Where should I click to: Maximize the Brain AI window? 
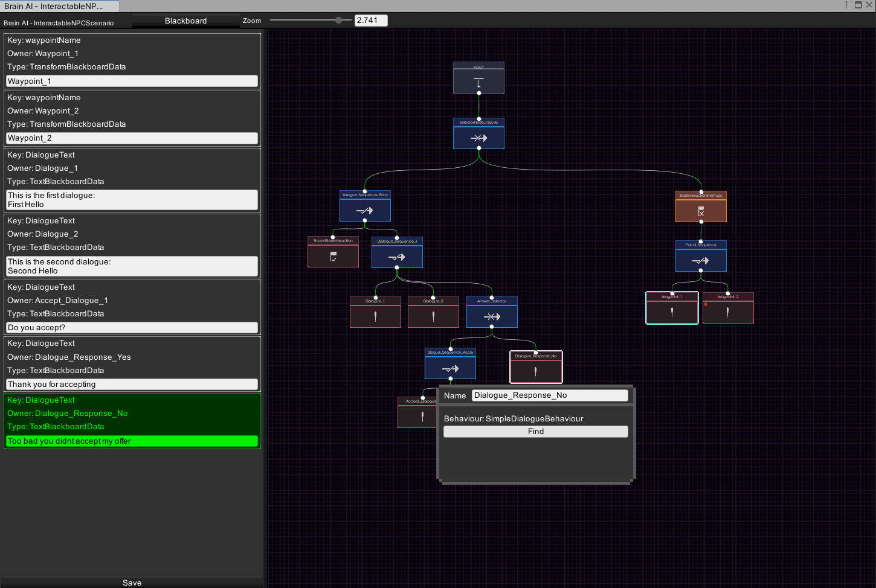(x=858, y=5)
